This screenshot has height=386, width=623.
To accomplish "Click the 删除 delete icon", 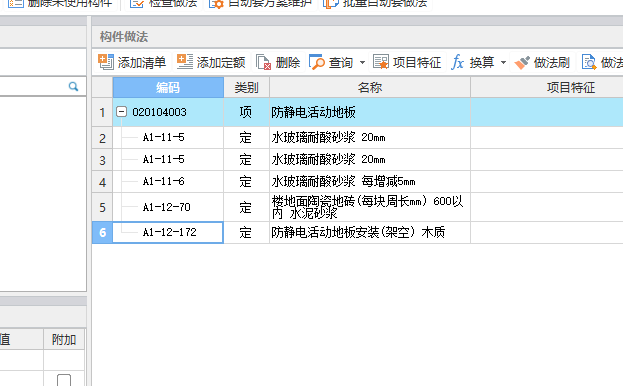I will (x=263, y=62).
